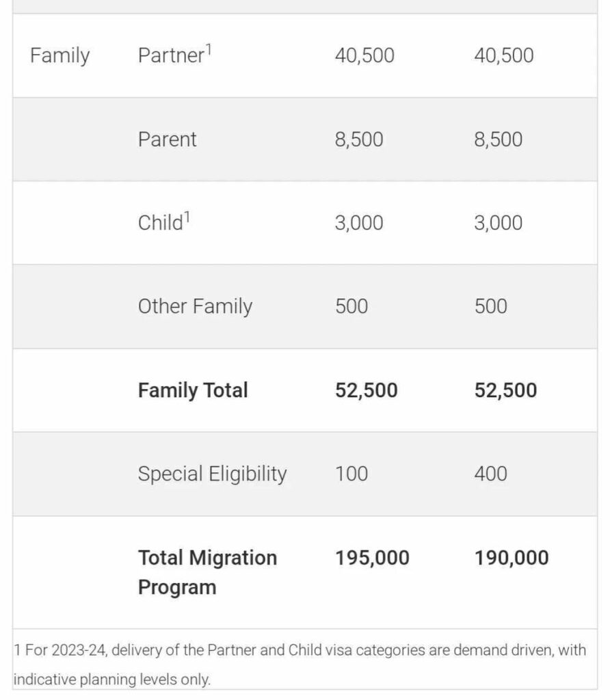Viewport: 610px width, 700px height.
Task: Select the 8,500 figure immediately beside Parent
Action: tap(359, 139)
